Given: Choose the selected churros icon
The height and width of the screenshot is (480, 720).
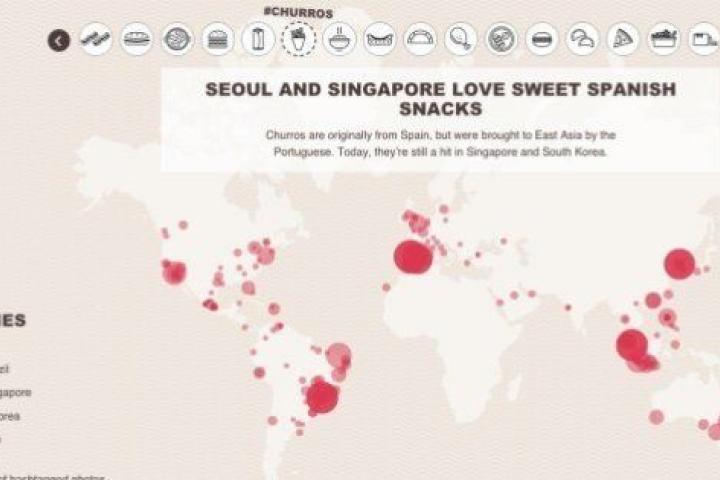Looking at the screenshot, I should click(x=298, y=40).
